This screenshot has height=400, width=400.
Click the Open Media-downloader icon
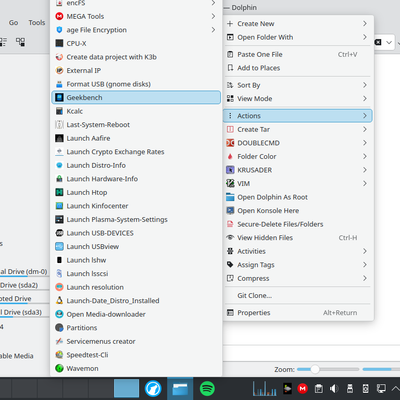59,314
